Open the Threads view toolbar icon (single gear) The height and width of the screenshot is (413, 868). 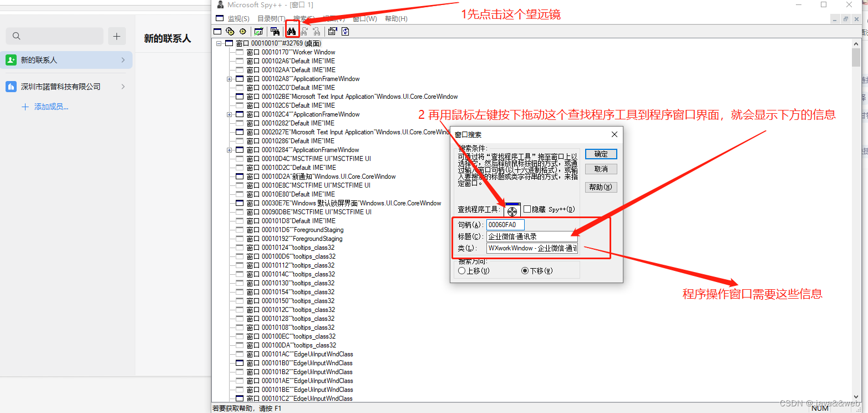(242, 31)
